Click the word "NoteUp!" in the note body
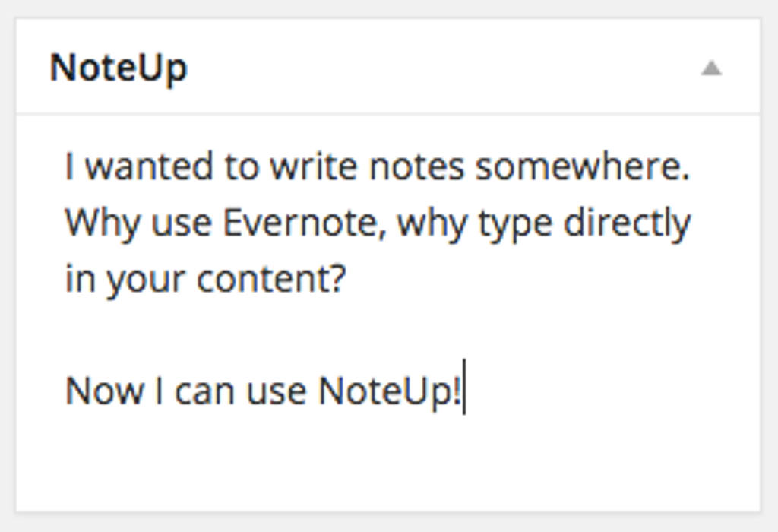This screenshot has width=778, height=532. pyautogui.click(x=389, y=392)
